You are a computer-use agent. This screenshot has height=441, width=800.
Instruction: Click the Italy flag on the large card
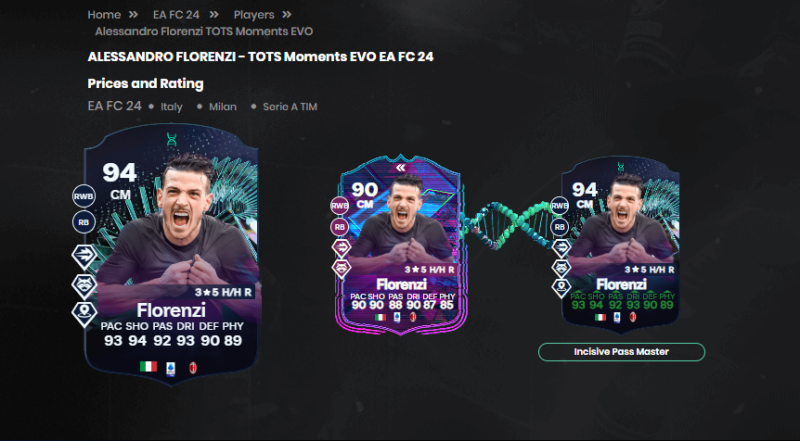pyautogui.click(x=148, y=366)
